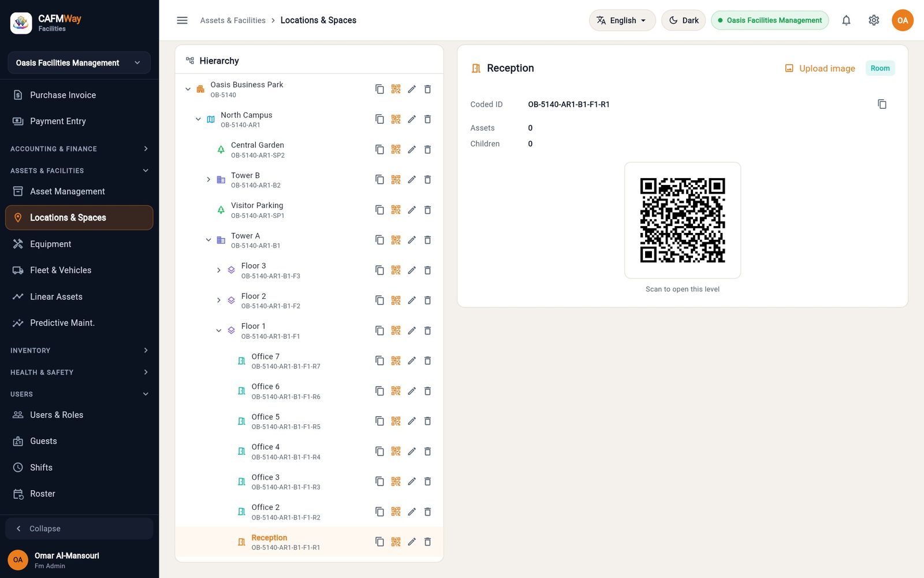Screen dimensions: 924x578
Task: Delete the Office 6 room
Action: point(428,391)
